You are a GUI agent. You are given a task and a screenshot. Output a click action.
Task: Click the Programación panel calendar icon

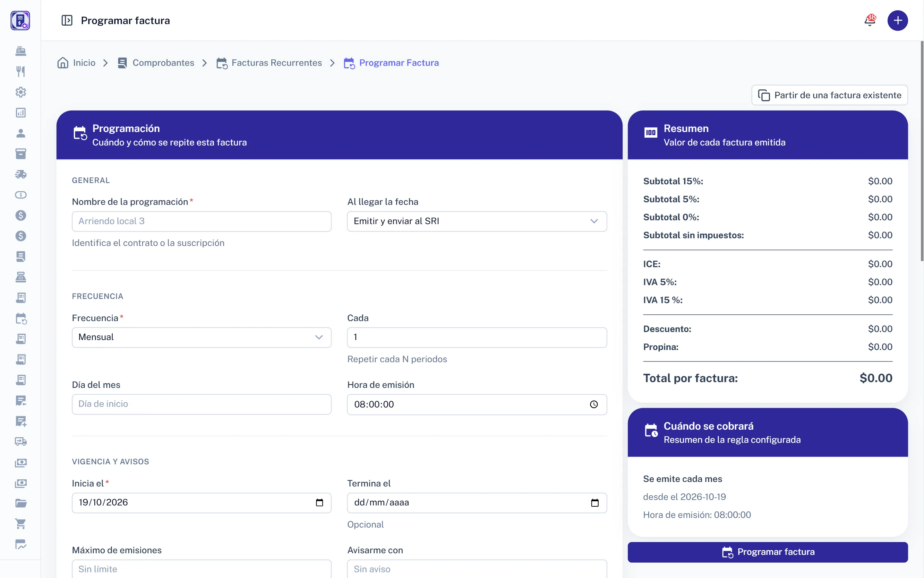point(80,133)
